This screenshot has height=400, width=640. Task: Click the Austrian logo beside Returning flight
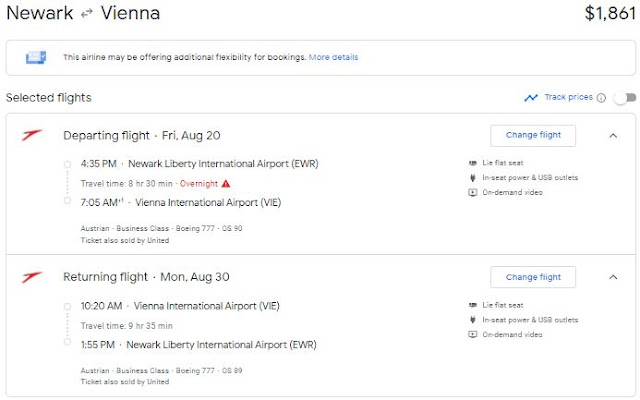(31, 277)
